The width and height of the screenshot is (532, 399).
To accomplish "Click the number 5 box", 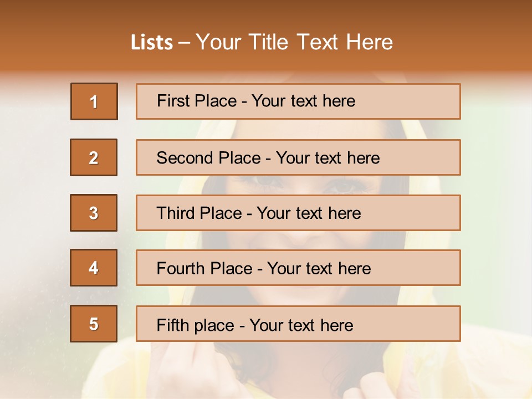I will click(94, 324).
